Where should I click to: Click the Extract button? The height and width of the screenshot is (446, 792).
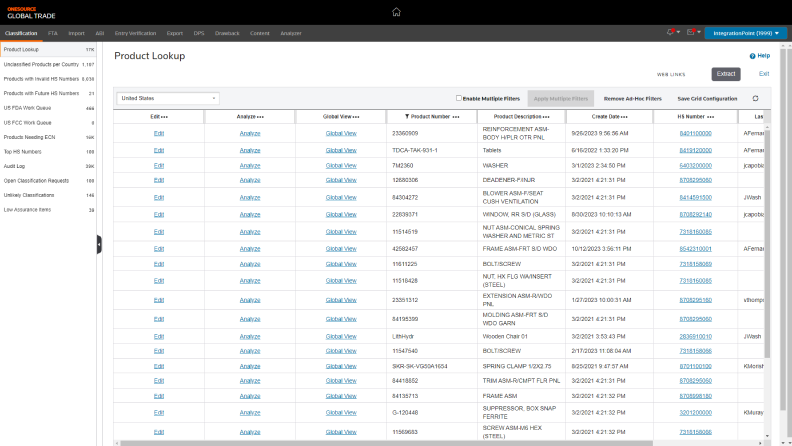tap(726, 74)
